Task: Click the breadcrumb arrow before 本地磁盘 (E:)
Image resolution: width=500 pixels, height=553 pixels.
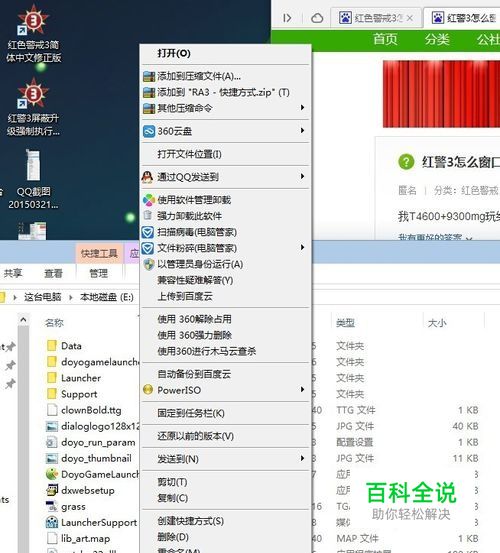Action: (71, 298)
